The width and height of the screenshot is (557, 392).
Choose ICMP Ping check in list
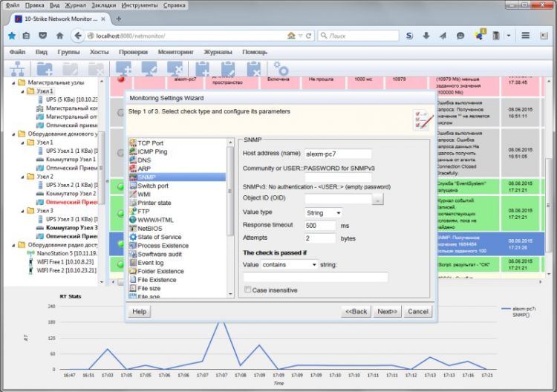click(x=152, y=151)
